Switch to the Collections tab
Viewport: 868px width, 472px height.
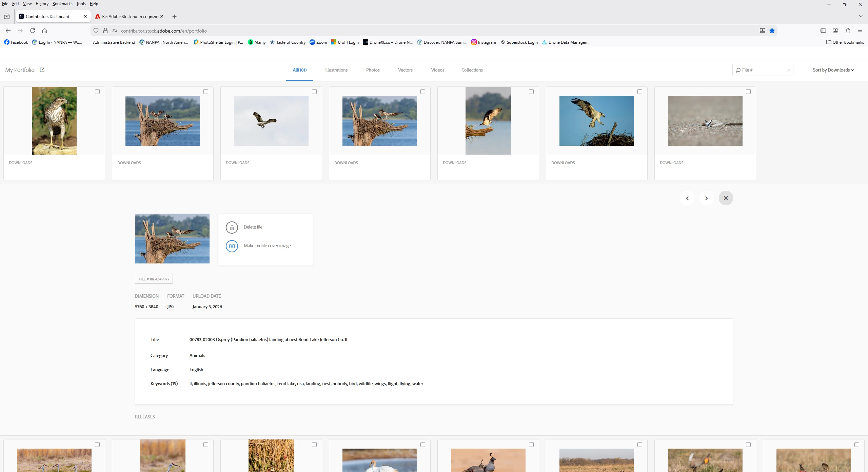[x=472, y=70]
